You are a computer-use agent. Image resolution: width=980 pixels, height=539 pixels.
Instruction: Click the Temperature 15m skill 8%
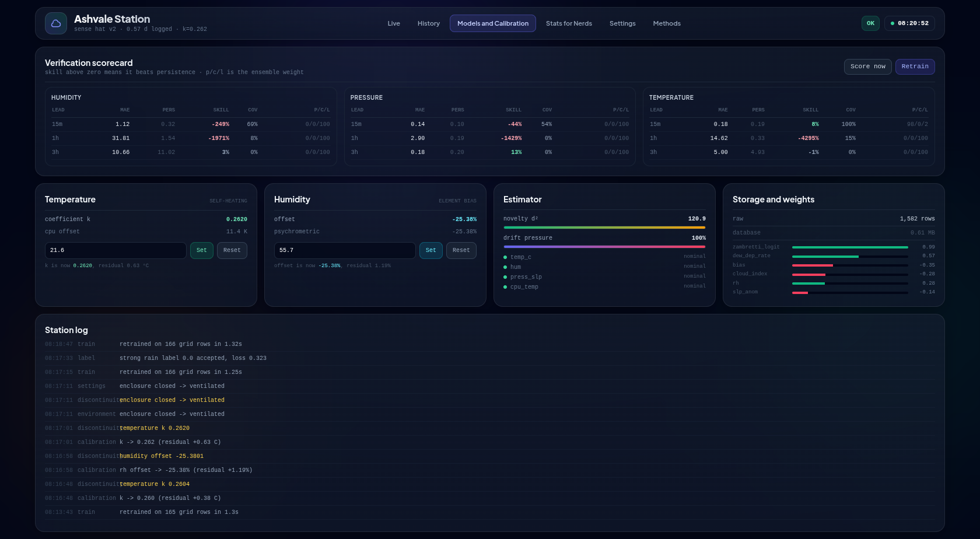coord(815,124)
